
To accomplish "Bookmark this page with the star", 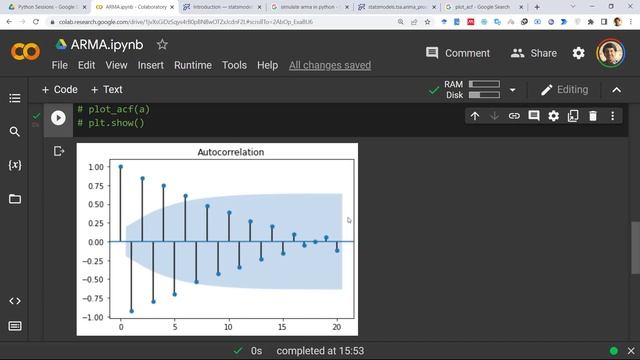I will (x=427, y=22).
